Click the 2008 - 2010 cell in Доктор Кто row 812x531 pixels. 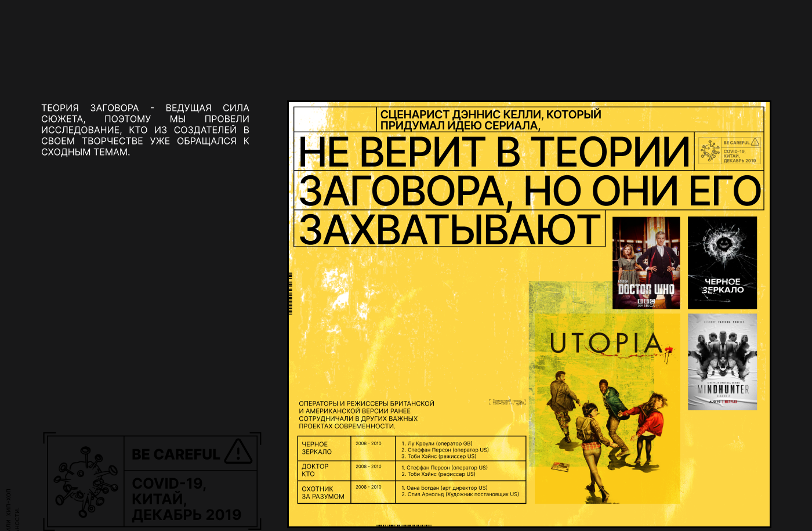pyautogui.click(x=368, y=467)
